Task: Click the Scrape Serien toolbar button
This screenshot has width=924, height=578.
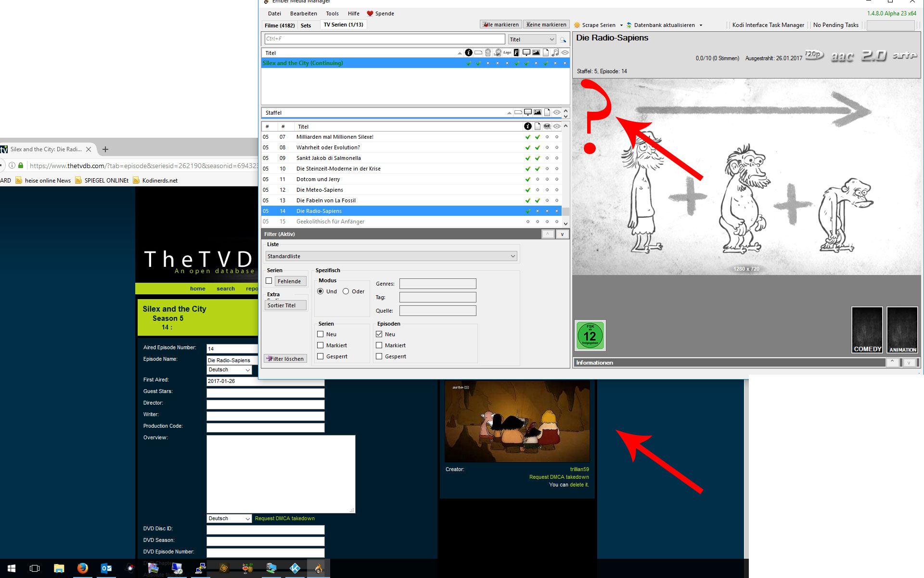Action: [x=595, y=25]
